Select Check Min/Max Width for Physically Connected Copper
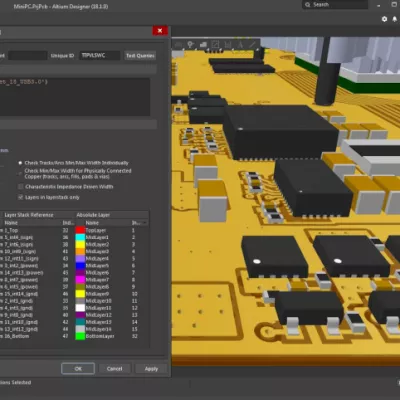400x400 pixels. pos(20,174)
